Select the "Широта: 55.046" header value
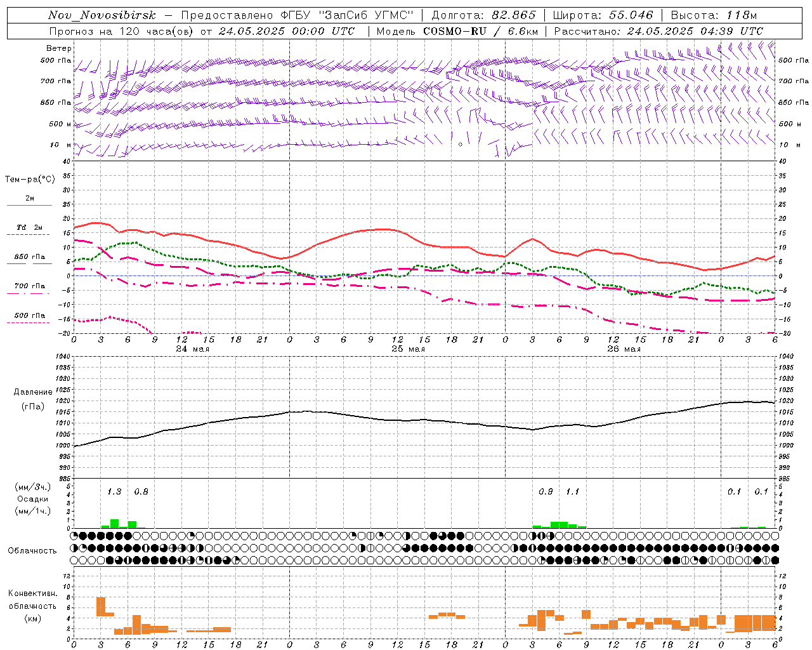 [603, 15]
